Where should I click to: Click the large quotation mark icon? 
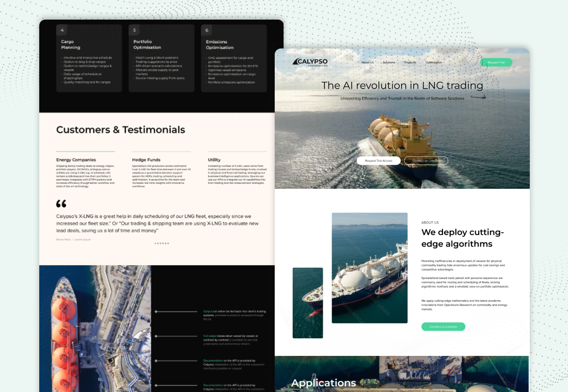pyautogui.click(x=61, y=203)
